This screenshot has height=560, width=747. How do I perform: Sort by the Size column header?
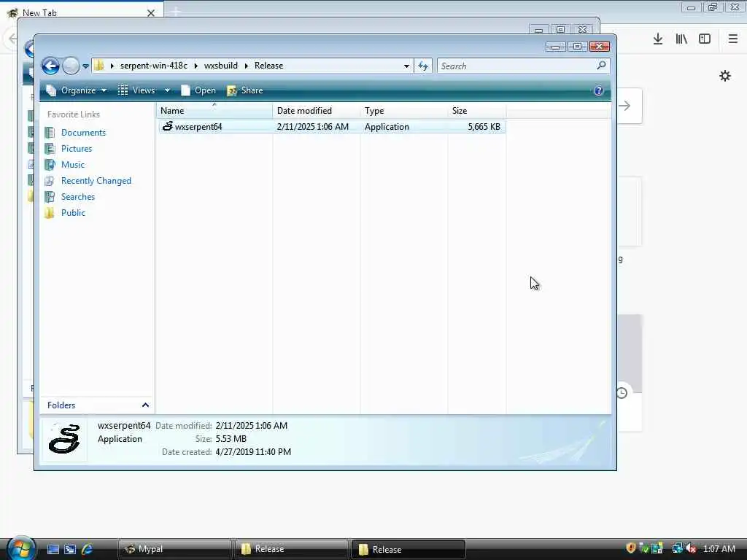[477, 111]
